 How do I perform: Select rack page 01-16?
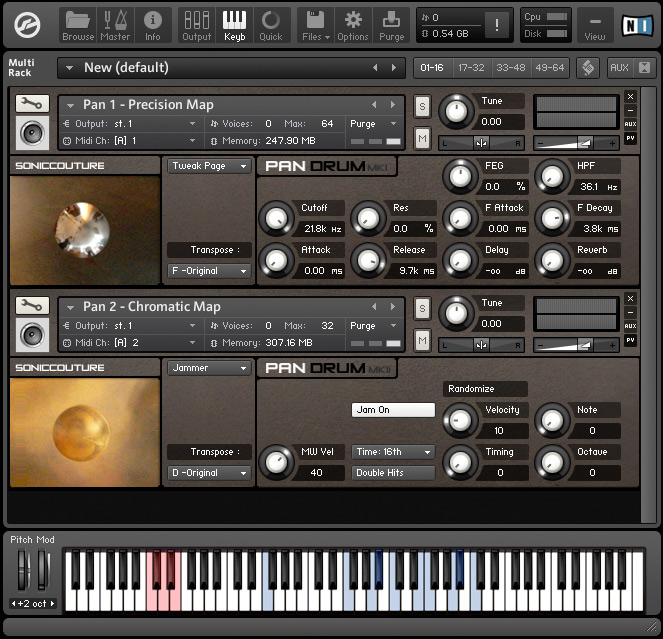click(x=432, y=68)
